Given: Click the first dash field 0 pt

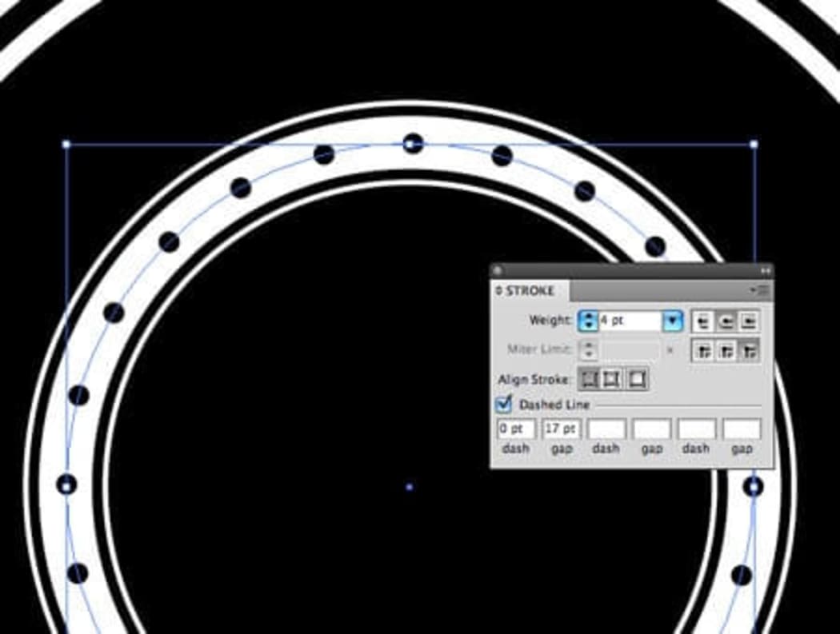Looking at the screenshot, I should click(x=517, y=429).
